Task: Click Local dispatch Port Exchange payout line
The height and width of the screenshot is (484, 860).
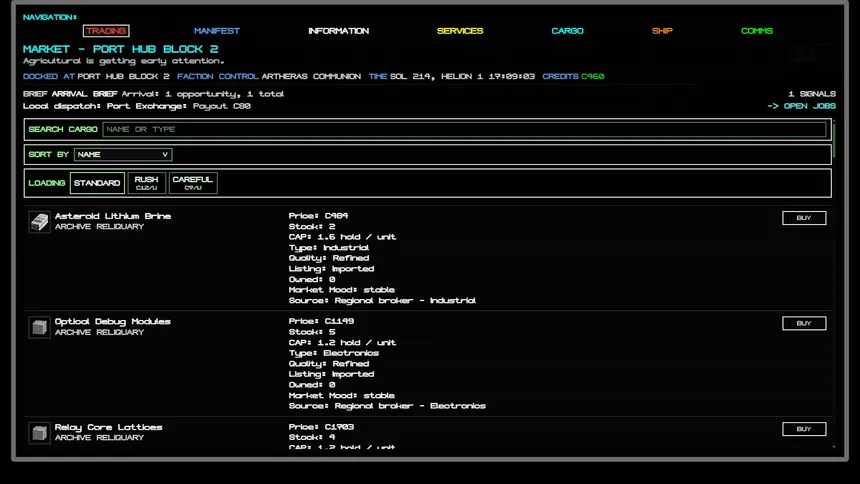Action: tap(137, 106)
